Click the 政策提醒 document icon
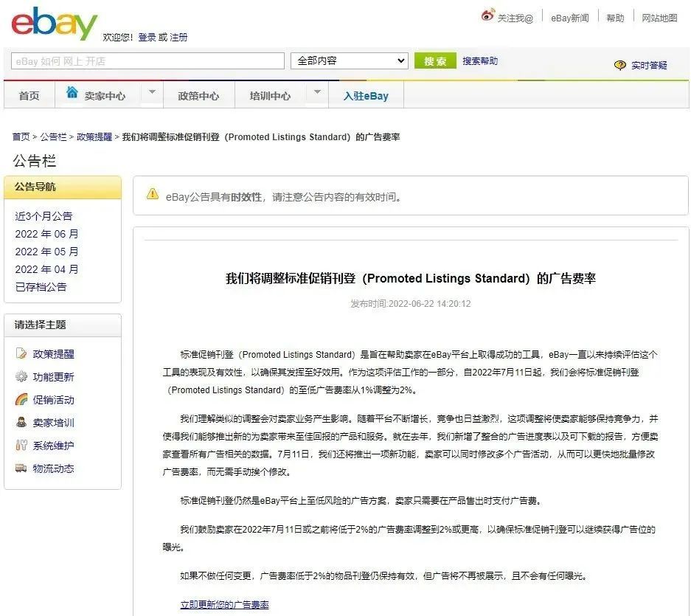The image size is (691, 616). coord(21,353)
